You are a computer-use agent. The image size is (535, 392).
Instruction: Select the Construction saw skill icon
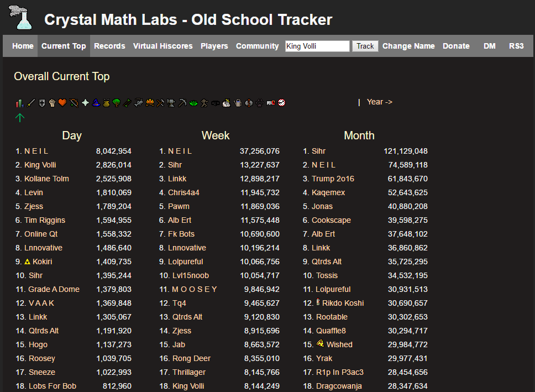pyautogui.click(x=271, y=103)
